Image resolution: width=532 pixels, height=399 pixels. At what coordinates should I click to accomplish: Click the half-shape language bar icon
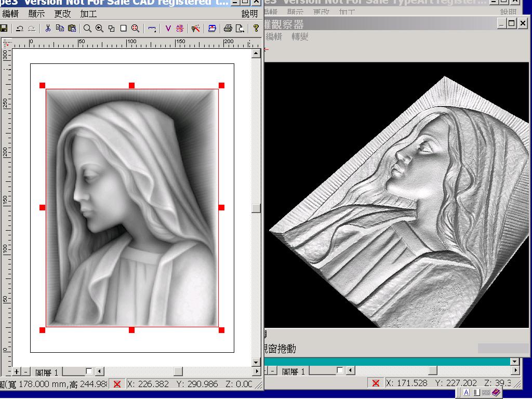(476, 393)
